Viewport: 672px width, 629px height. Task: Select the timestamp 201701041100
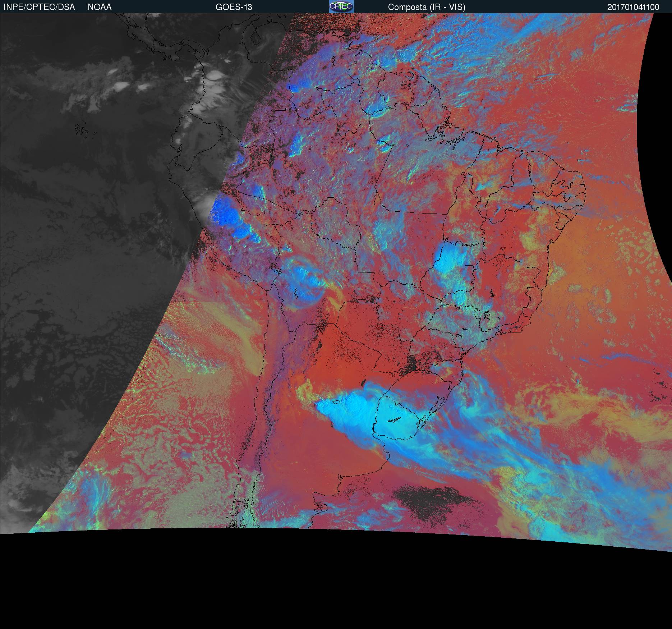[633, 7]
